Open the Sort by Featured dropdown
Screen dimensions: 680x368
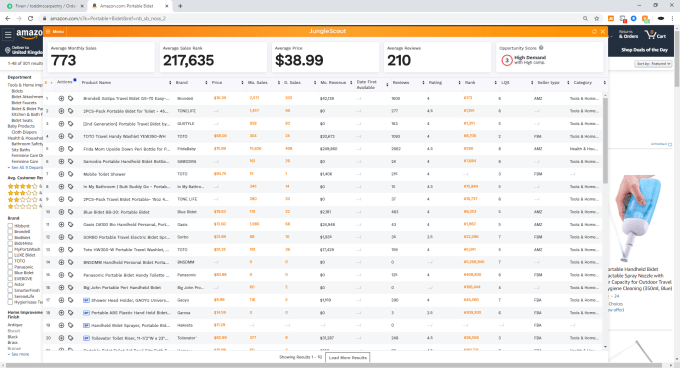click(x=653, y=64)
